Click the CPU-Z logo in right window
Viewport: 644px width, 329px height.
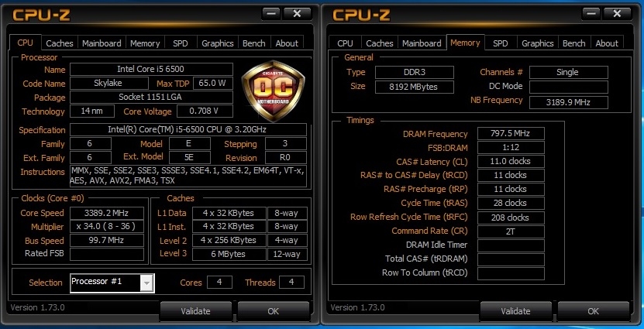(x=361, y=15)
